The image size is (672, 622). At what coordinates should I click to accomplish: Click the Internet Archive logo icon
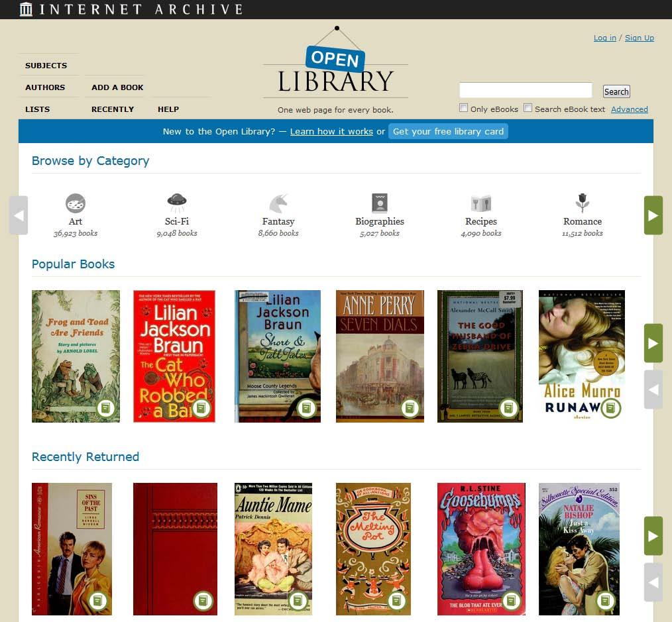coord(26,9)
